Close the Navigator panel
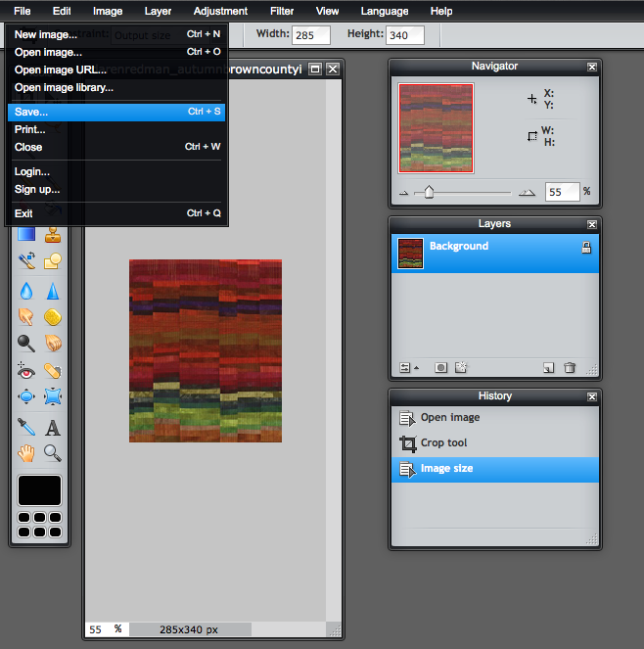This screenshot has width=644, height=649. click(x=592, y=67)
